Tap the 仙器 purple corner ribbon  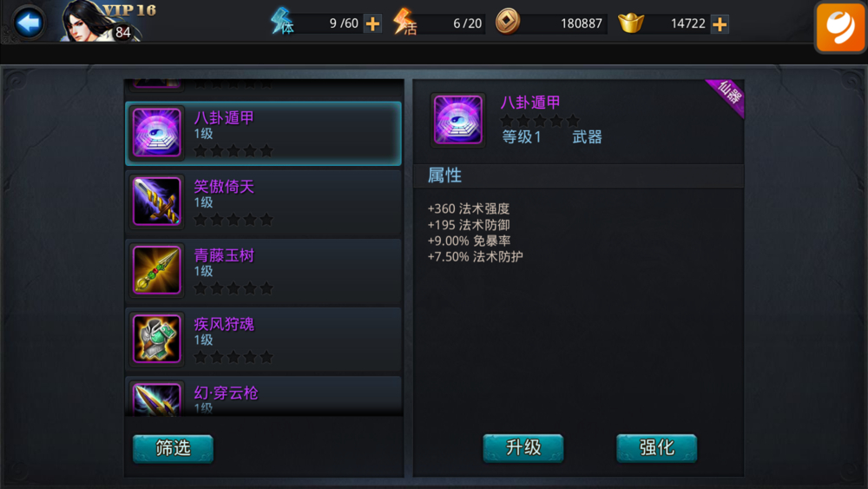pos(727,96)
